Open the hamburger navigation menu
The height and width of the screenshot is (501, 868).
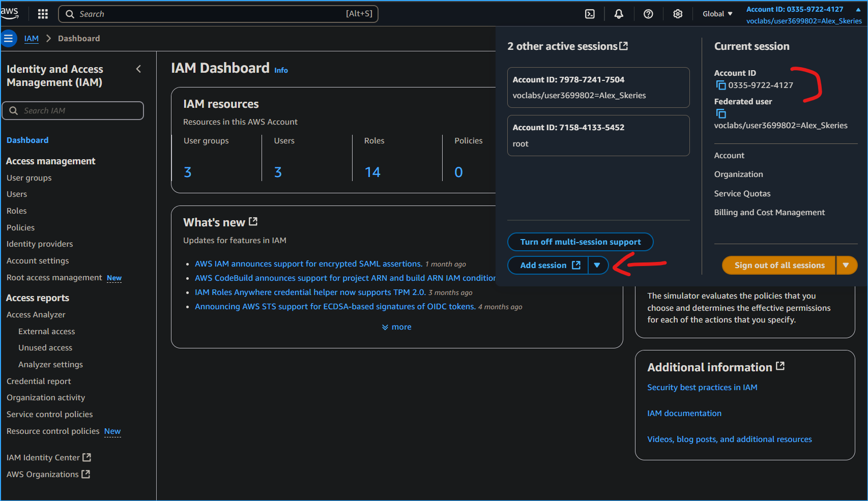[x=9, y=38]
